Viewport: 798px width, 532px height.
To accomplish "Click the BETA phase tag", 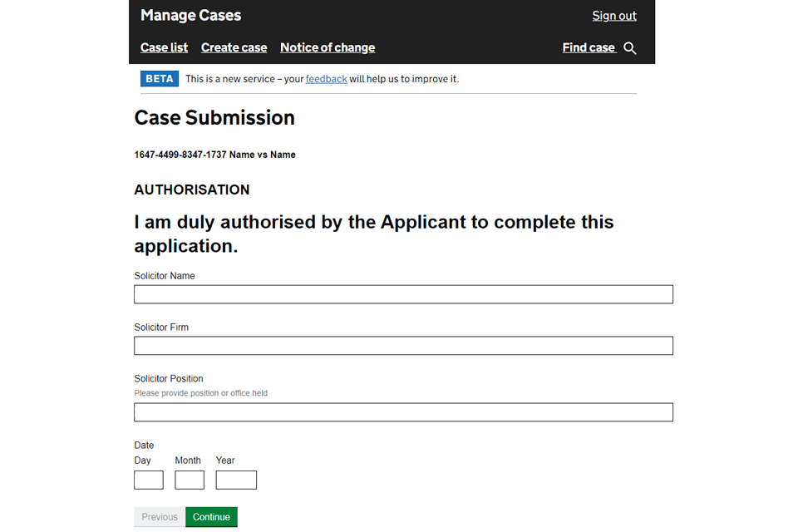I will (x=160, y=79).
